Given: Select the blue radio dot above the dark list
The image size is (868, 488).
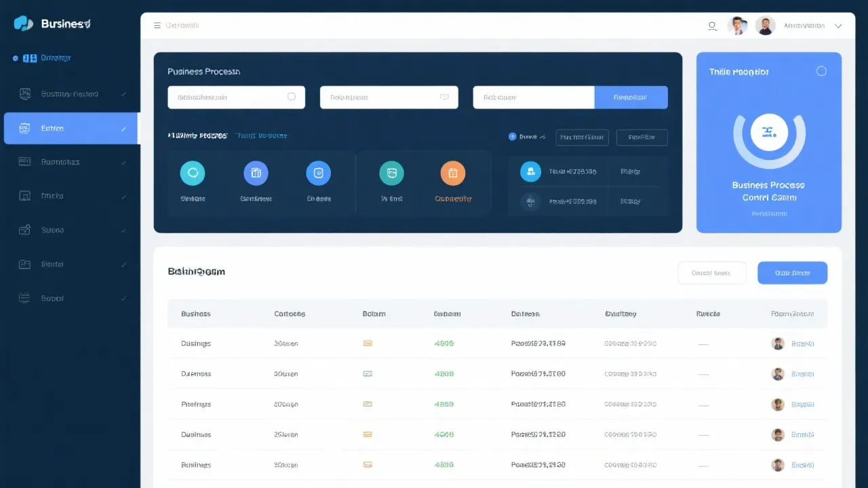Looking at the screenshot, I should 512,137.
